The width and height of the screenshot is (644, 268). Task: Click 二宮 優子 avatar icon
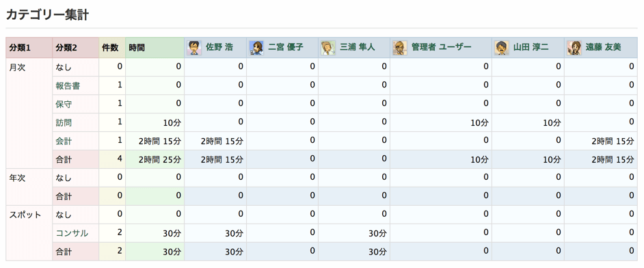(256, 48)
